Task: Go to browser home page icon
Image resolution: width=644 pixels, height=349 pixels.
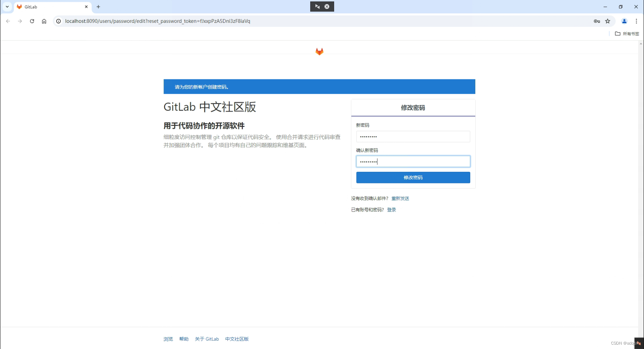Action: (x=44, y=21)
